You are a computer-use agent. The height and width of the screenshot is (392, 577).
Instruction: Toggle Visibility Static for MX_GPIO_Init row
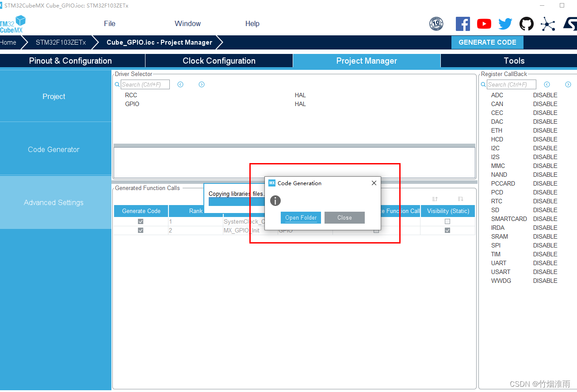[x=447, y=230]
